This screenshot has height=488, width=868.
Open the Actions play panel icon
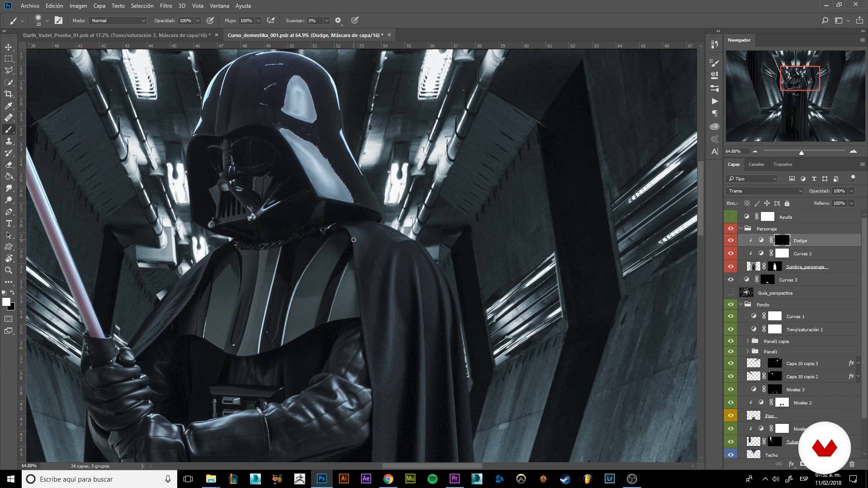[x=715, y=101]
